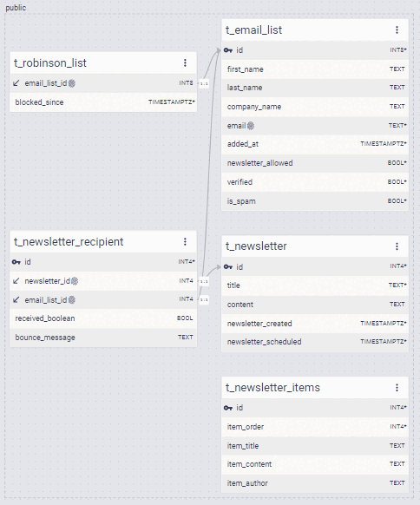Click the primary key icon of t_email_list id
This screenshot has width=420, height=505.
point(228,50)
